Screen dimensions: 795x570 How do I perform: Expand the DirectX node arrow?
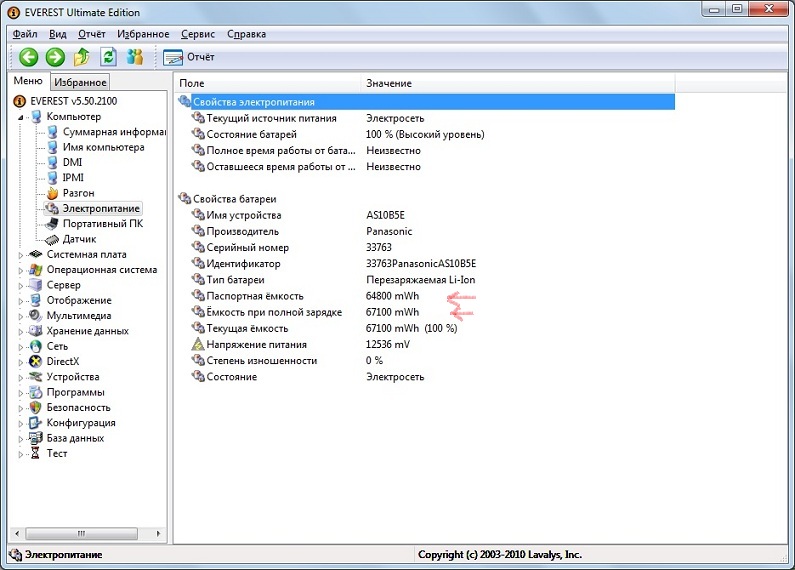click(21, 362)
